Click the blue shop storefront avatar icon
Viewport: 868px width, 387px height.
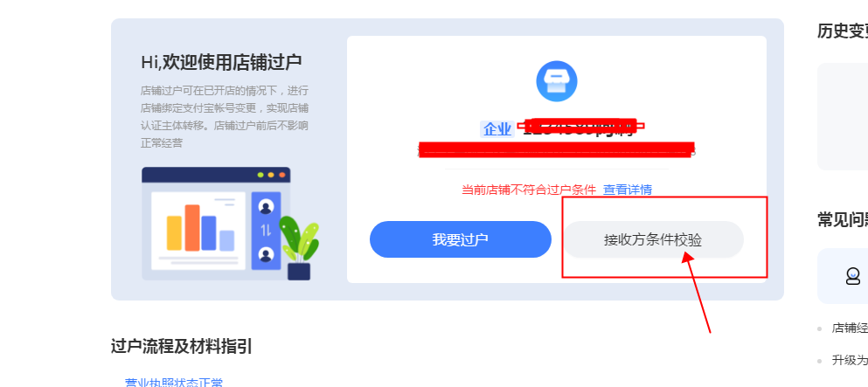[x=556, y=81]
